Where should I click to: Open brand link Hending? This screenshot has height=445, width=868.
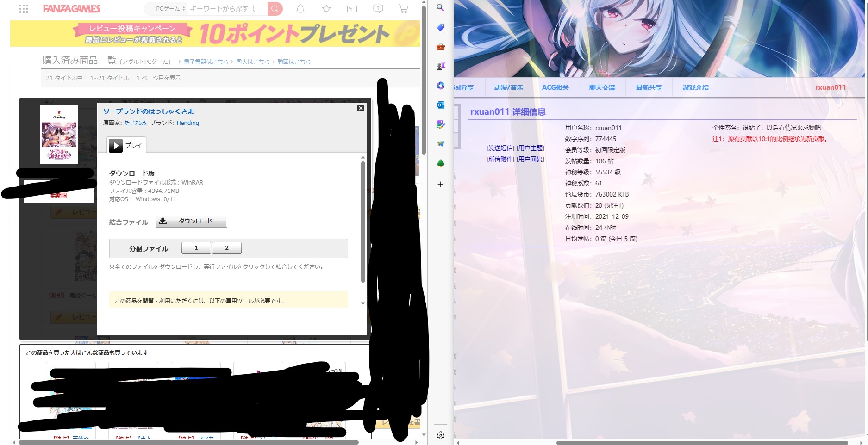click(x=187, y=123)
